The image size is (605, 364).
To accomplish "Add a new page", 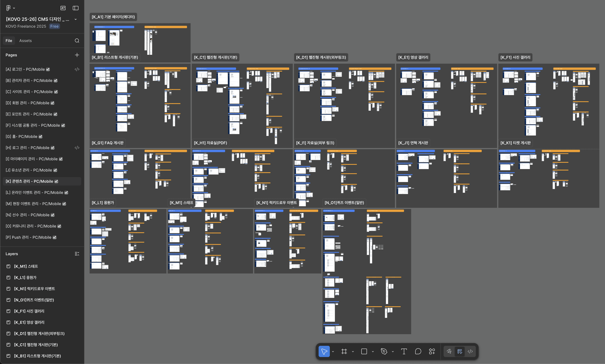I will pyautogui.click(x=77, y=55).
